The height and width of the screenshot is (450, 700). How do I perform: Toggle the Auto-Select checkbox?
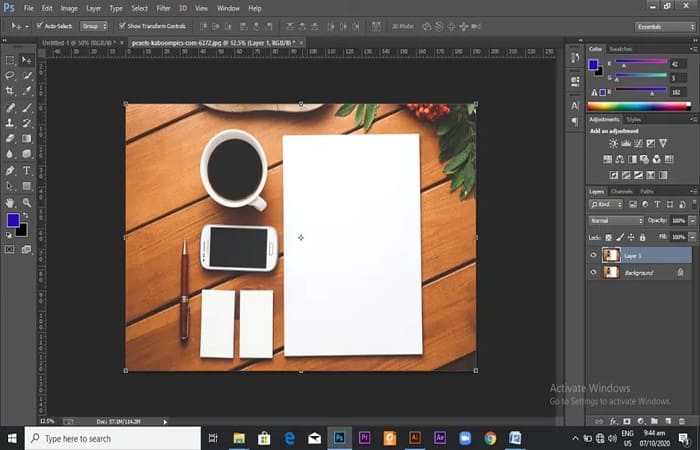39,25
